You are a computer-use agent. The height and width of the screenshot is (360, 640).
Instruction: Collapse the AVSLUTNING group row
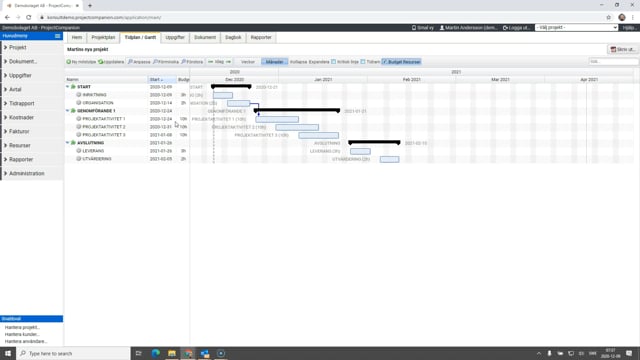(x=68, y=143)
